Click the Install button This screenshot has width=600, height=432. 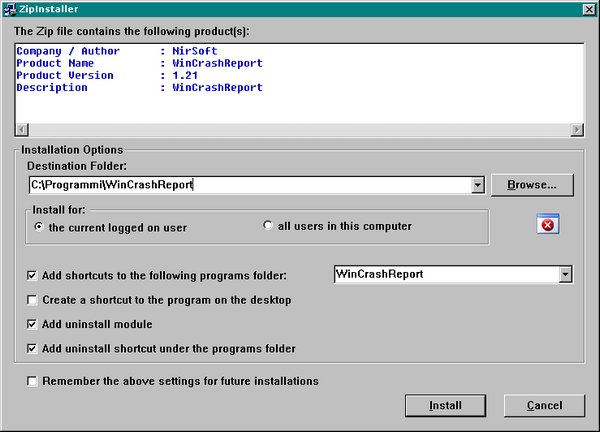tap(445, 406)
